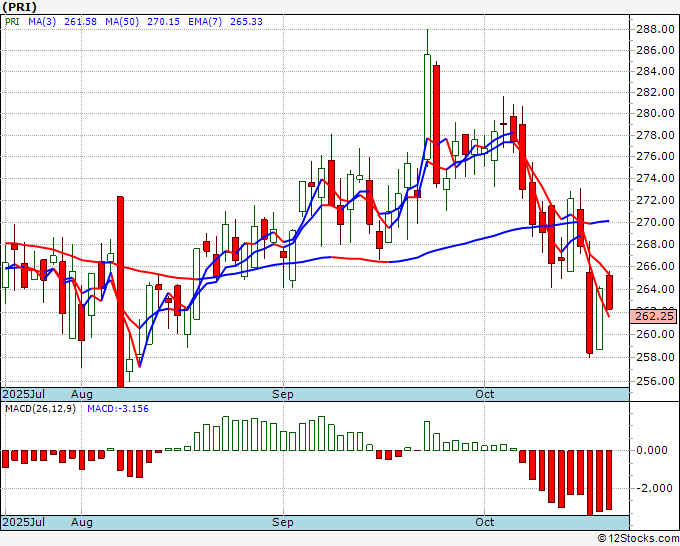The image size is (680, 546).
Task: Click the MACD(26,12,9) indicator label
Action: tap(40, 409)
